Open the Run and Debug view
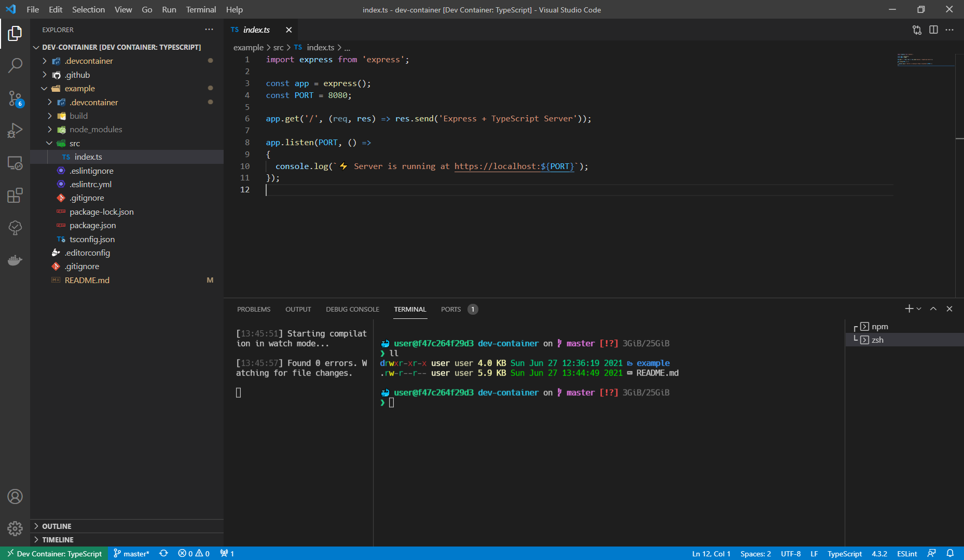Viewport: 964px width, 560px height. pos(15,130)
